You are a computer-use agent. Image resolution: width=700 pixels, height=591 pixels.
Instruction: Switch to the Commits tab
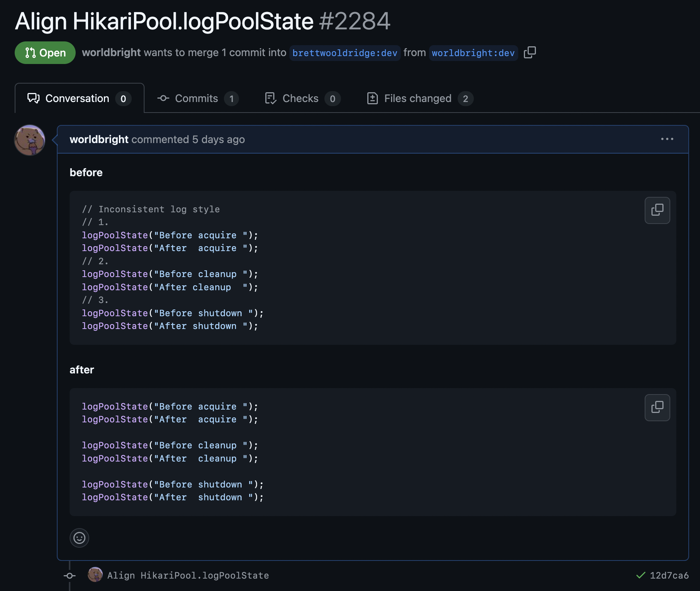pos(198,98)
